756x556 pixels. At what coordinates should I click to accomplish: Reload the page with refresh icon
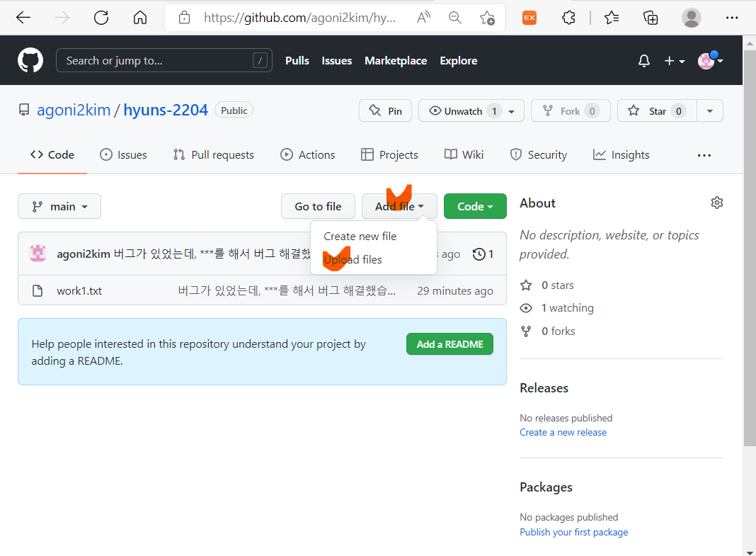point(101,18)
